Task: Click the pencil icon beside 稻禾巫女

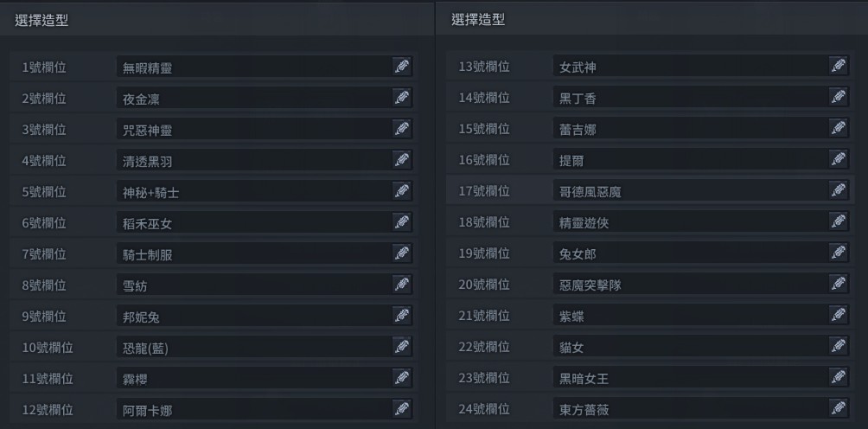Action: pyautogui.click(x=401, y=222)
